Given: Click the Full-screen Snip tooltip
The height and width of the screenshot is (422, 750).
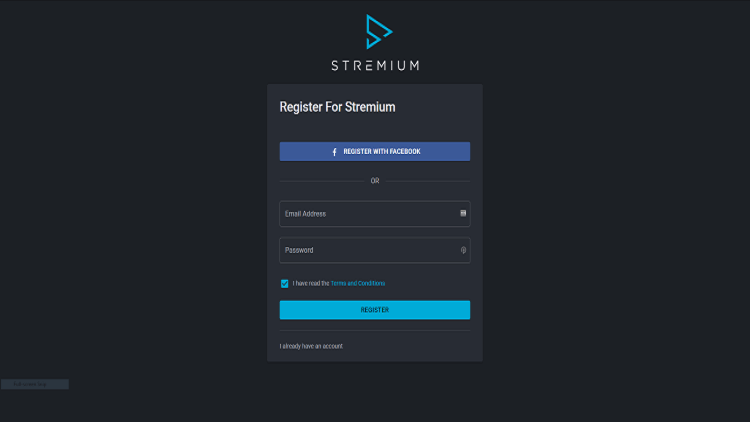Looking at the screenshot, I should click(x=34, y=384).
